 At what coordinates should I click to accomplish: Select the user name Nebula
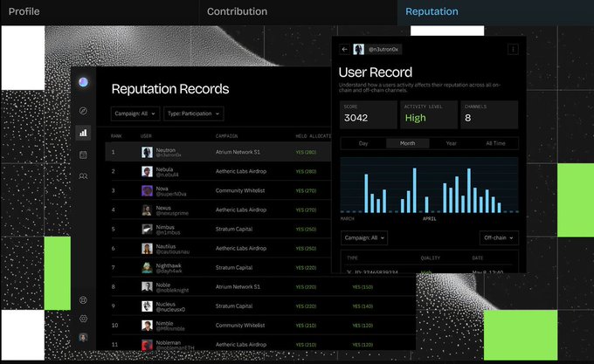(x=164, y=169)
